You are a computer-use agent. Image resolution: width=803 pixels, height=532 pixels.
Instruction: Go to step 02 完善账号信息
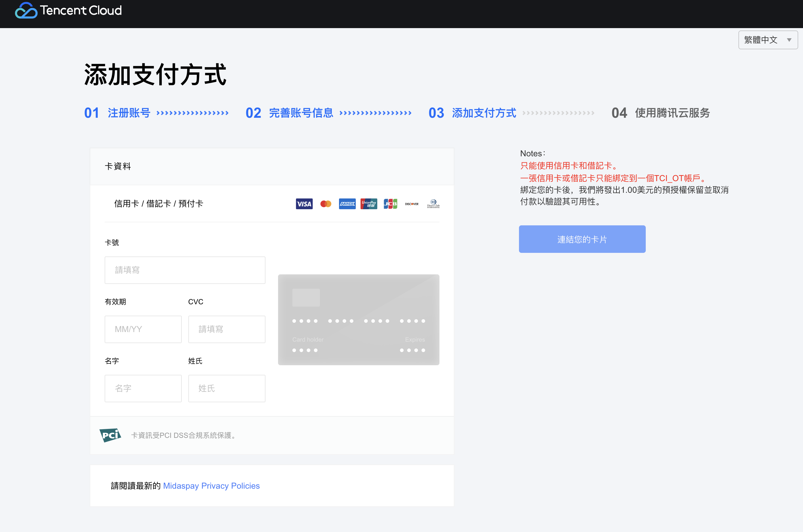click(x=301, y=113)
